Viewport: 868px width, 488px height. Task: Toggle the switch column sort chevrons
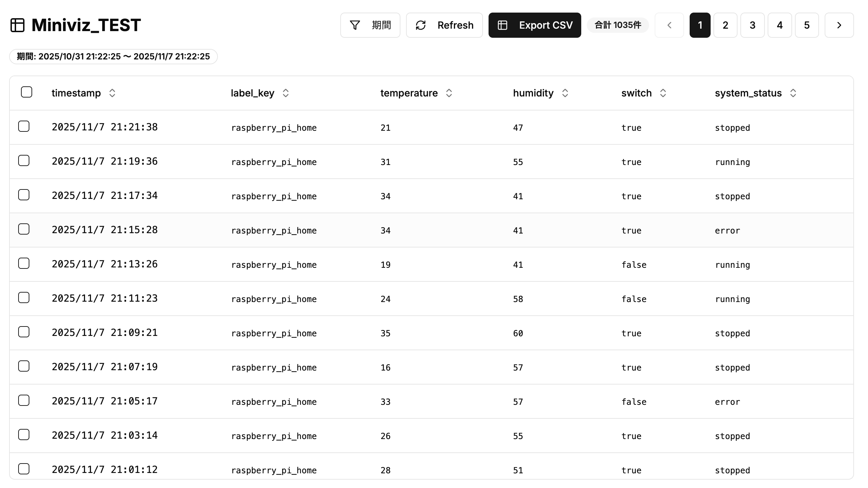[x=663, y=93]
